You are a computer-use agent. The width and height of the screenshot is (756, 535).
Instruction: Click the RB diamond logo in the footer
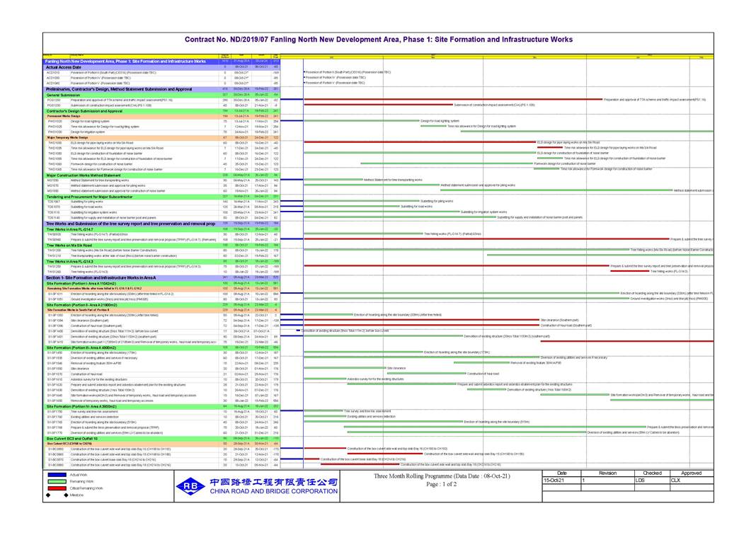191,486
